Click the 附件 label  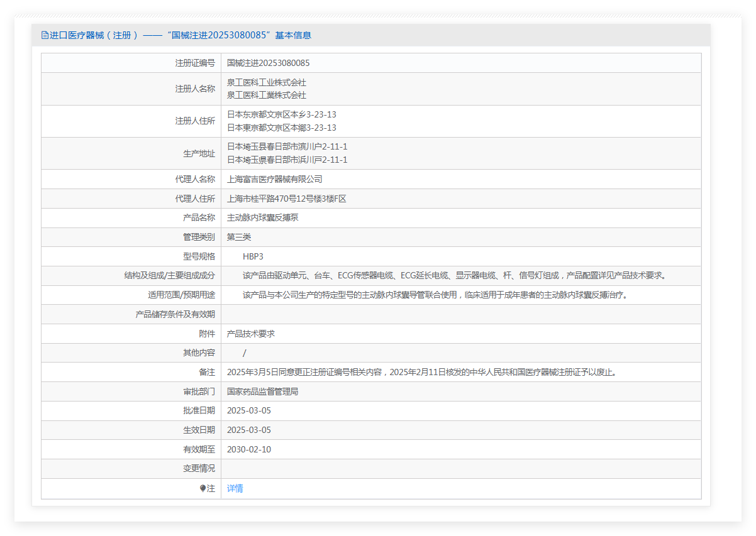pos(207,334)
